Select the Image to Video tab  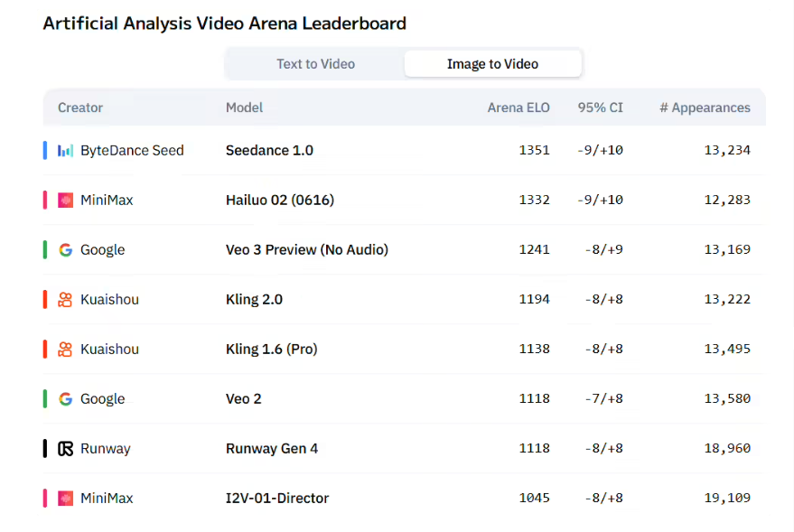point(492,64)
